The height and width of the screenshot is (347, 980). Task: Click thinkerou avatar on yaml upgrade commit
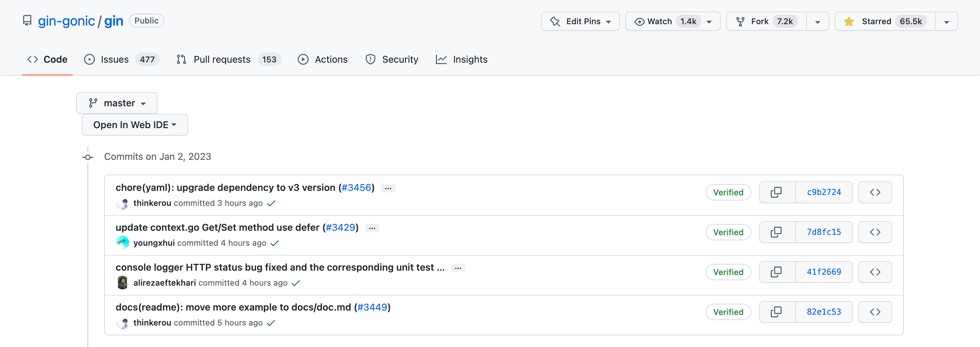click(122, 203)
